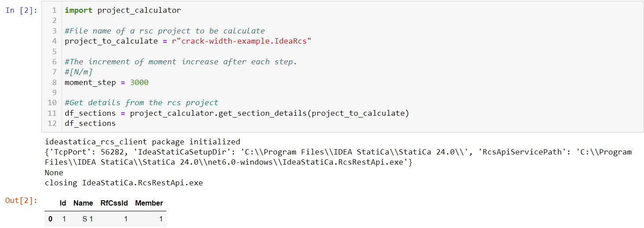Viewport: 644px width, 228px height.
Task: Click row index 0 in the dataframe
Action: coord(51,219)
